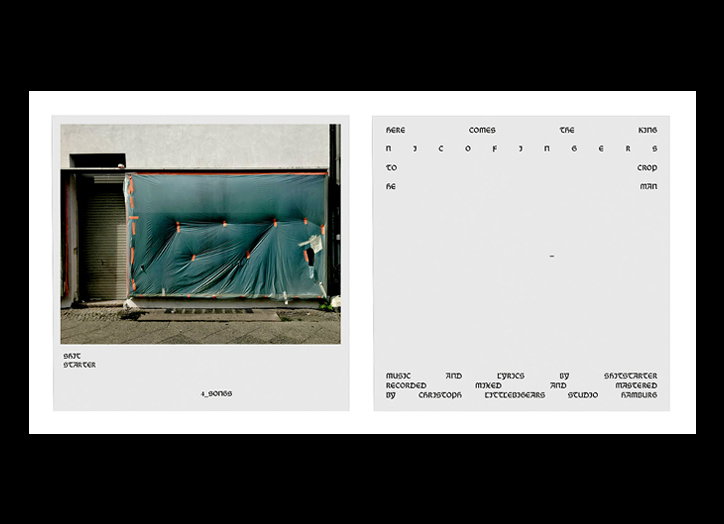Click the word "MIXED" in the credits
Screen dimensions: 724x524
click(x=489, y=385)
